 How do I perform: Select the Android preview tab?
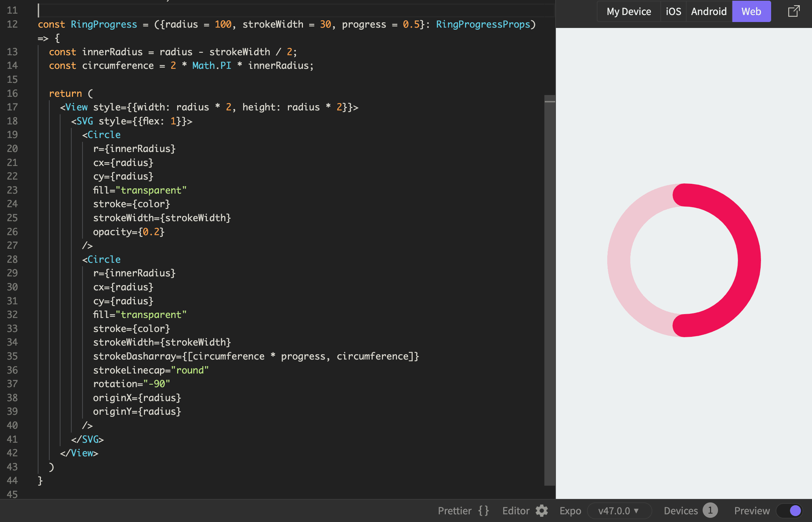tap(709, 12)
